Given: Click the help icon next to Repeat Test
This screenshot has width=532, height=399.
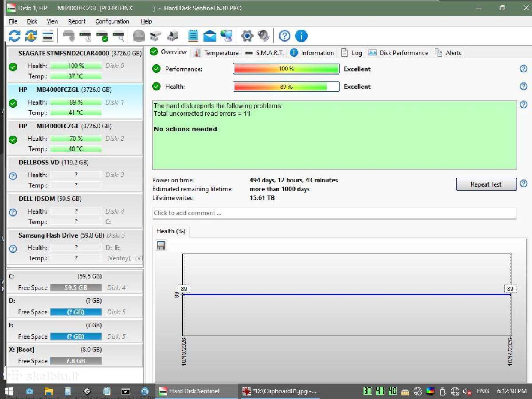Looking at the screenshot, I should (524, 184).
